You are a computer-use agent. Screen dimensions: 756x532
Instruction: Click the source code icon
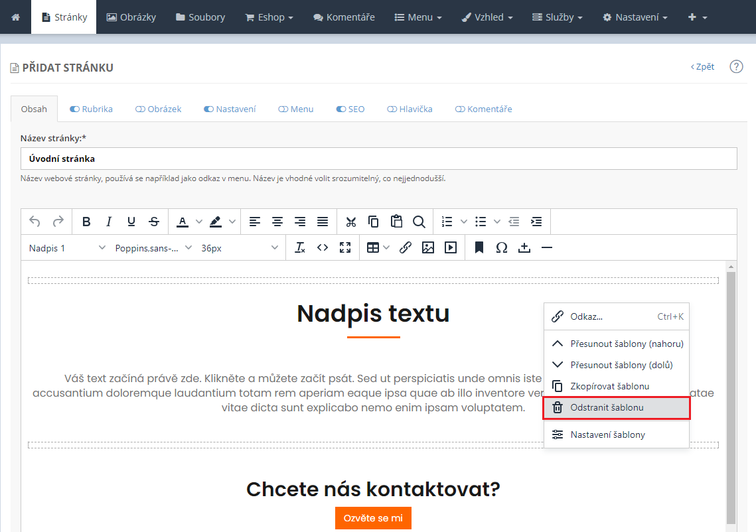point(323,247)
